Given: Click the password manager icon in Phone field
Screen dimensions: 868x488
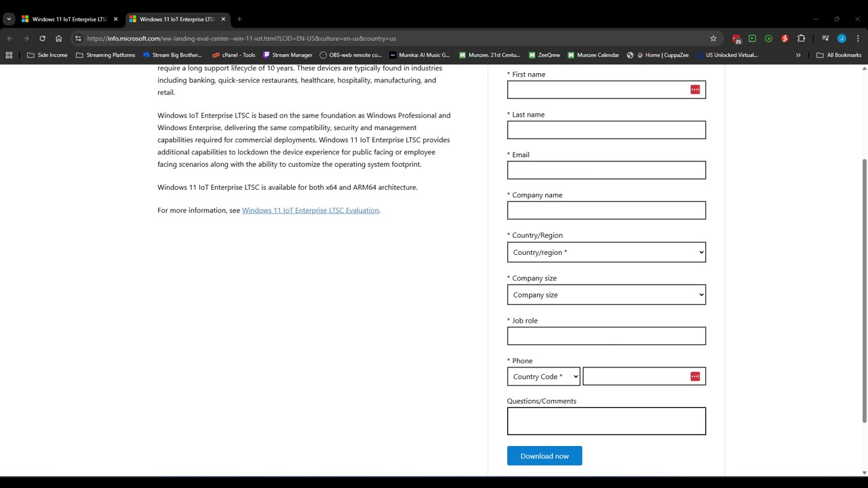Looking at the screenshot, I should 695,376.
